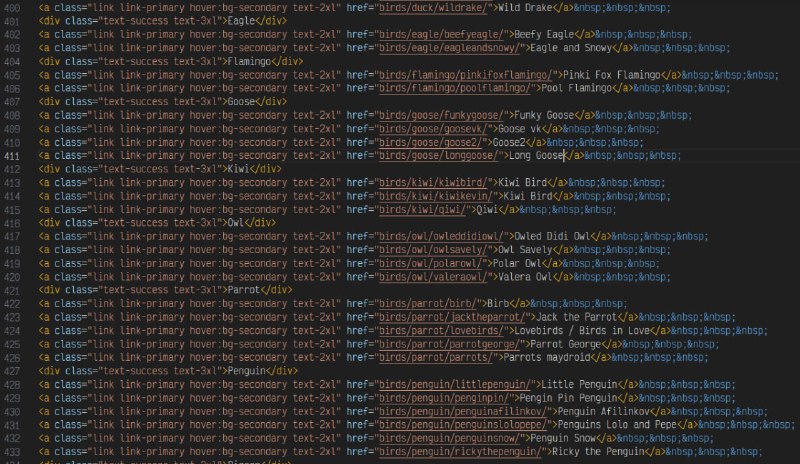Click the 'Parrot George' anchor text
This screenshot has height=464, width=800.
(565, 345)
